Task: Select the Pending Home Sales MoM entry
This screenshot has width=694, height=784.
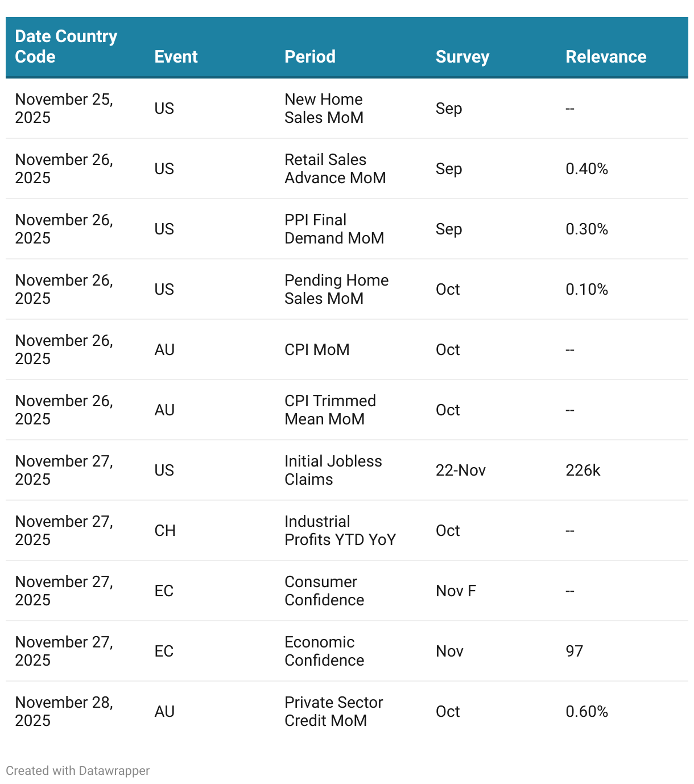Action: click(336, 289)
